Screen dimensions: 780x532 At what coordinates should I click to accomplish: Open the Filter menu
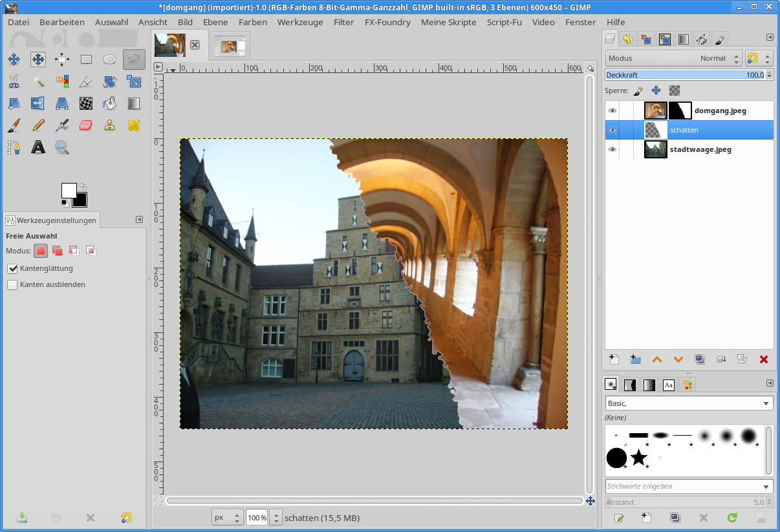tap(343, 22)
